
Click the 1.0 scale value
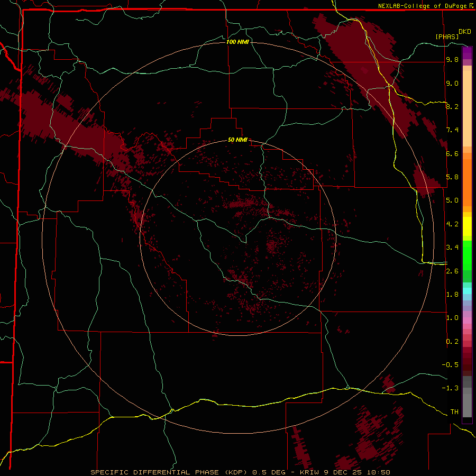coord(452,318)
